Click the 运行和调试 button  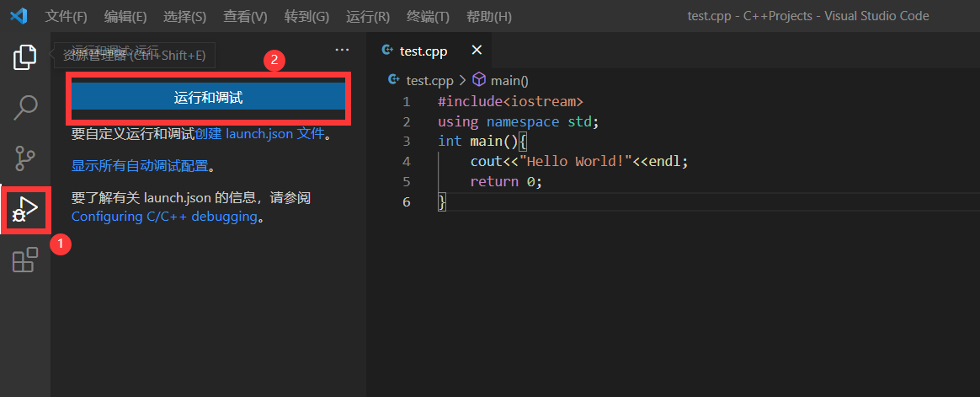208,96
